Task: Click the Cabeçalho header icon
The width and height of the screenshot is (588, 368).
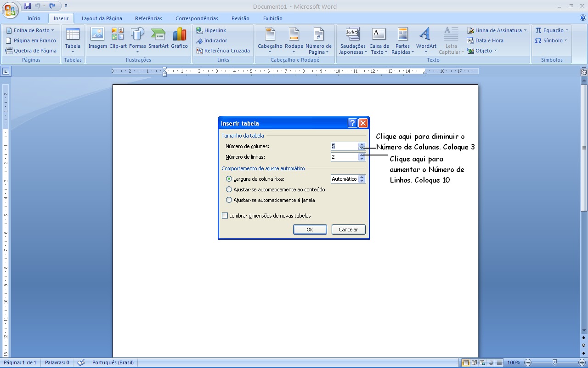Action: click(270, 34)
